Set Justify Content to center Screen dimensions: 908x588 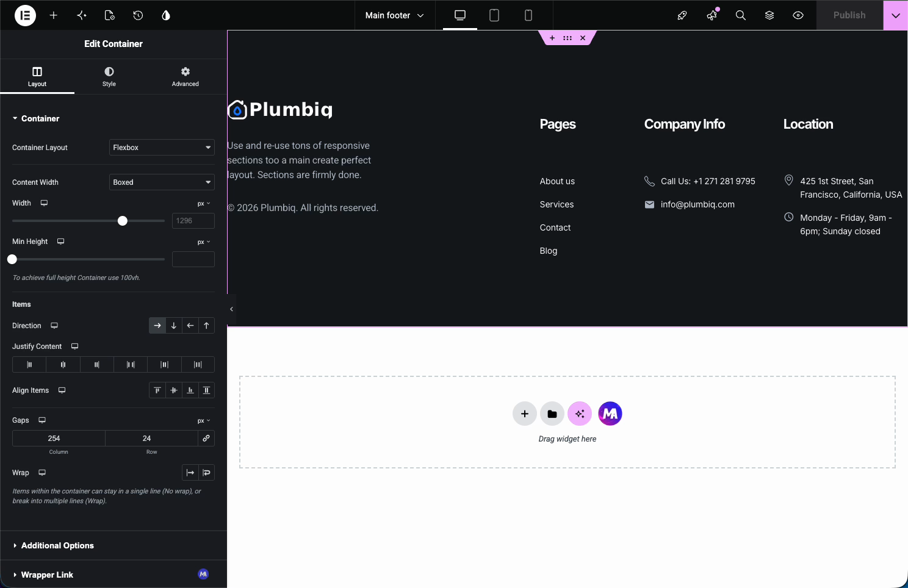(63, 365)
